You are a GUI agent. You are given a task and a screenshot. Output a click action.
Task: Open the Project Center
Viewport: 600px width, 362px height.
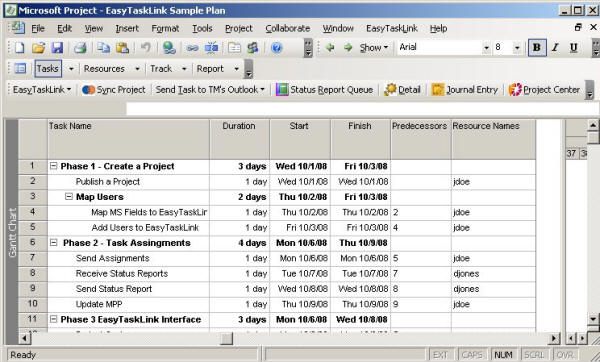[x=545, y=90]
